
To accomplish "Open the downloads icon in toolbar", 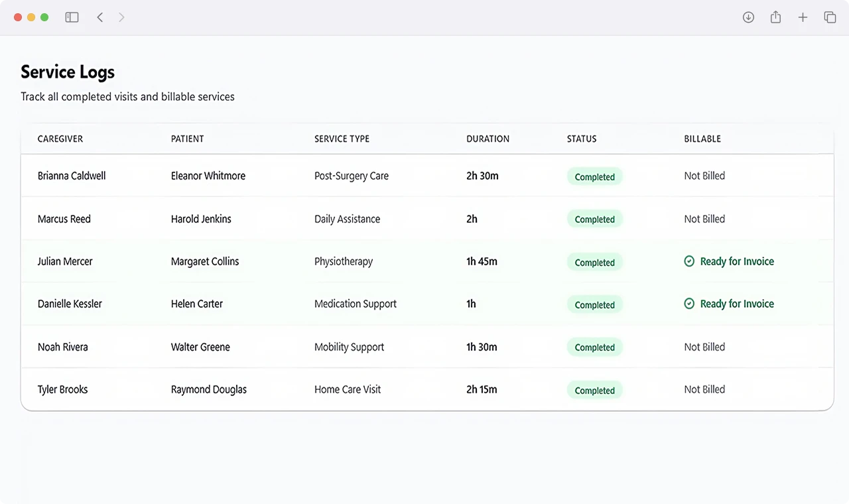I will pyautogui.click(x=748, y=17).
